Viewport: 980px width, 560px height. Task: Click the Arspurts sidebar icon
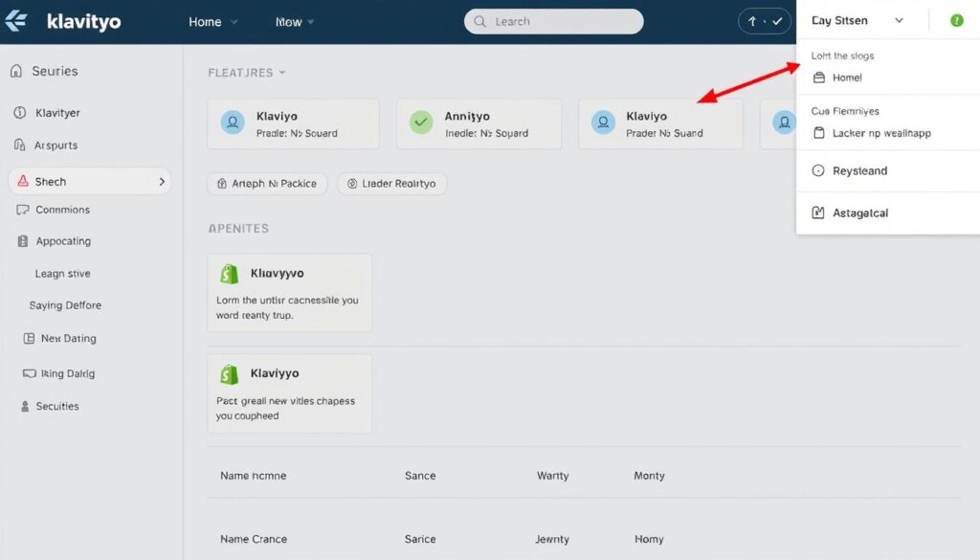tap(19, 145)
